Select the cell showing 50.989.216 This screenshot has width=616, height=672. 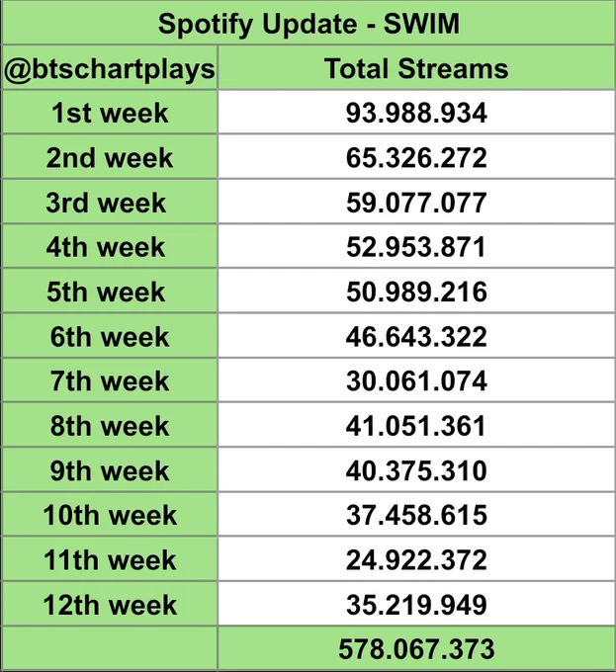pos(416,291)
